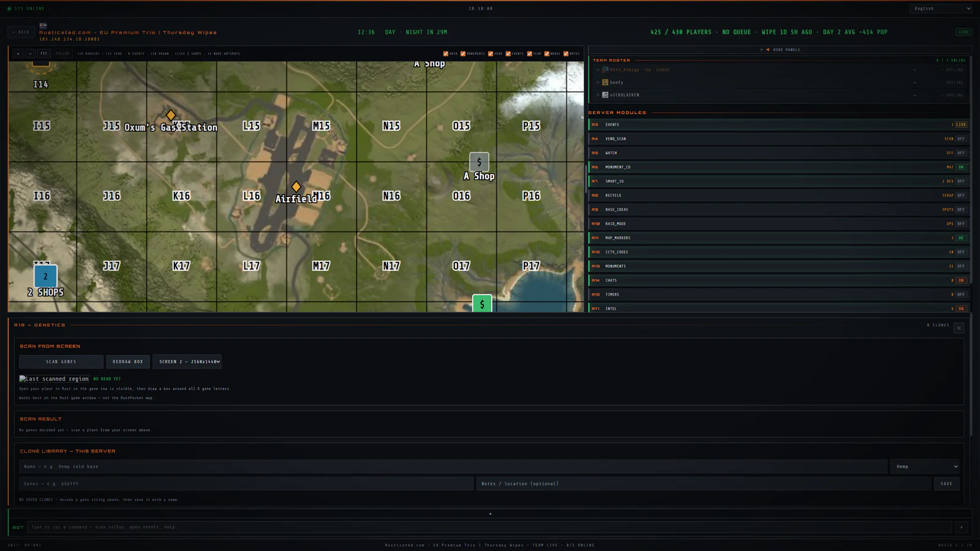Open the Screen 2 resolution dropdown
This screenshot has width=980, height=551.
coord(187,362)
